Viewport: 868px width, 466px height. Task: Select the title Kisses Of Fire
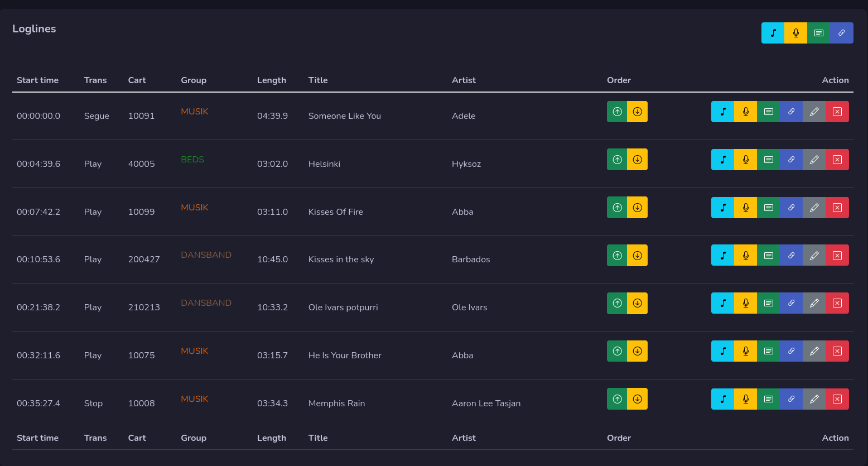point(336,212)
